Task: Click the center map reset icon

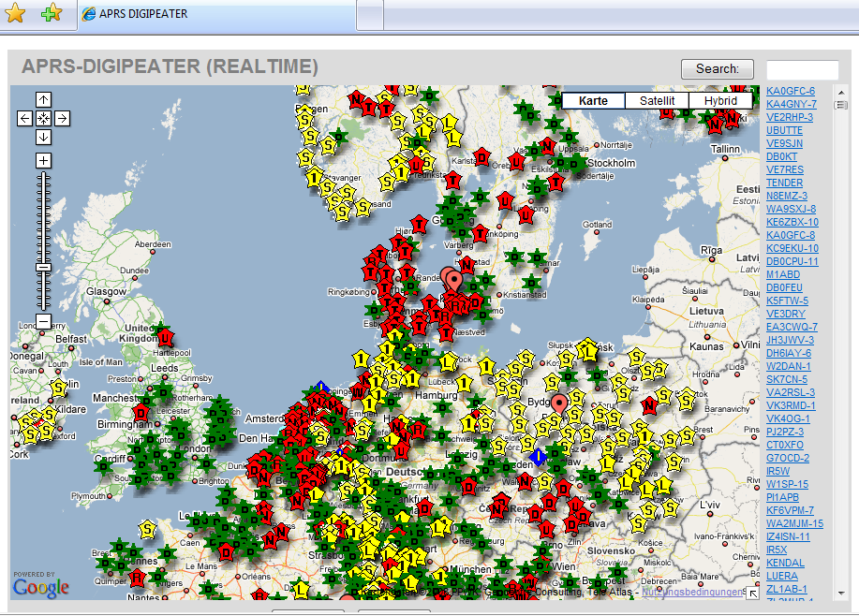Action: 44,118
